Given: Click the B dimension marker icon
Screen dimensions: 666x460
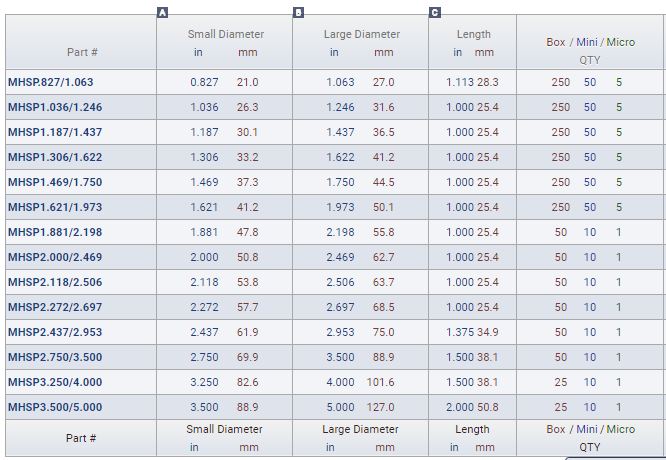Looking at the screenshot, I should pyautogui.click(x=298, y=13).
